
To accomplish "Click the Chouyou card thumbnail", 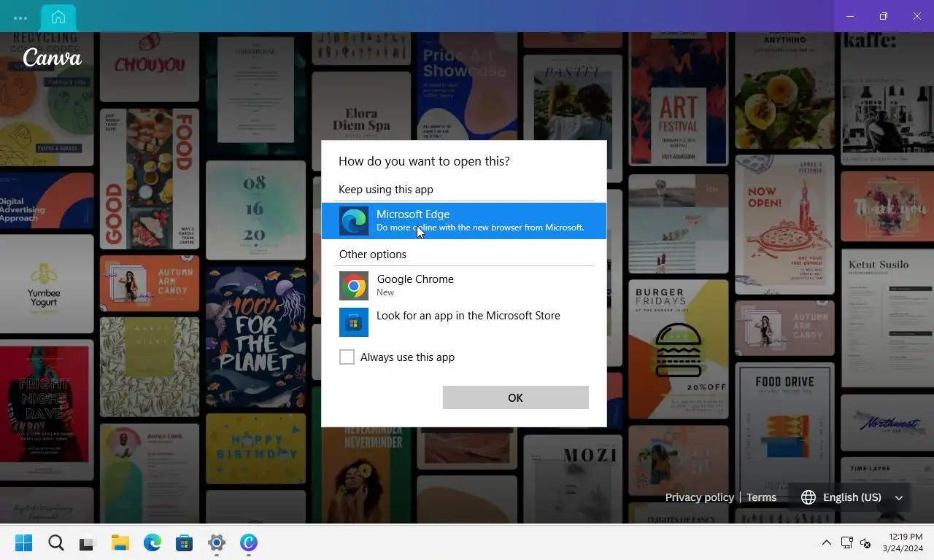I will point(150,67).
